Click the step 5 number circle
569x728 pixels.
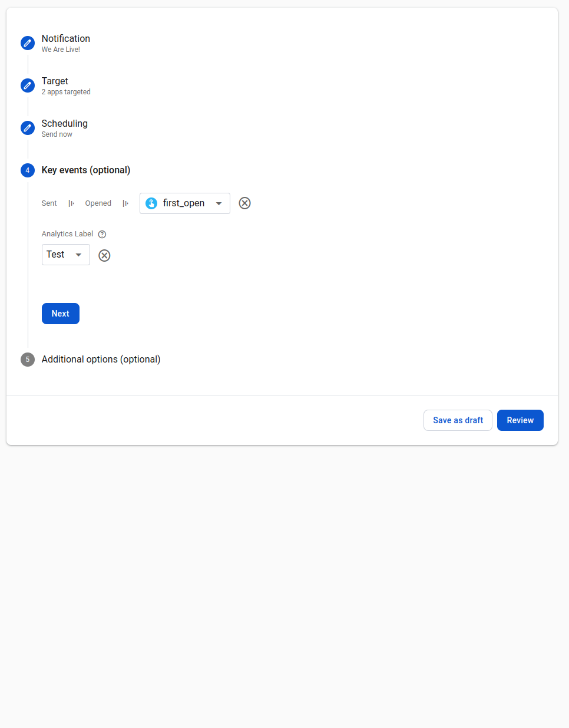28,360
